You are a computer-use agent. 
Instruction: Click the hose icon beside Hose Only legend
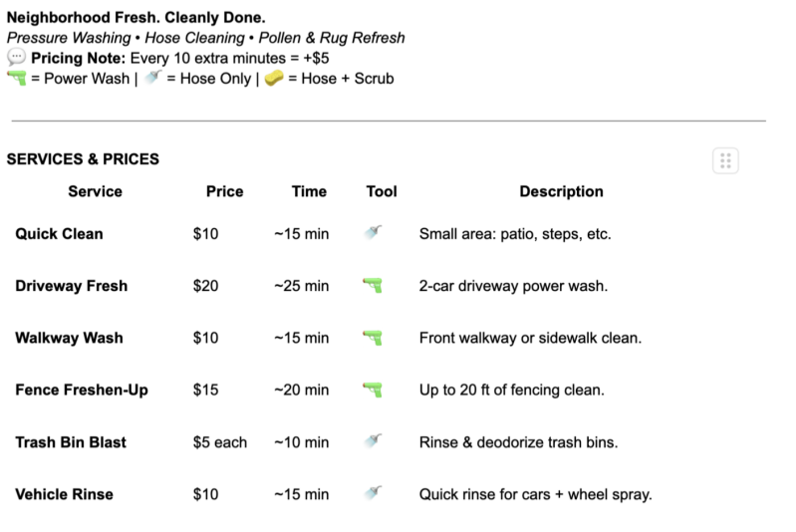151,78
